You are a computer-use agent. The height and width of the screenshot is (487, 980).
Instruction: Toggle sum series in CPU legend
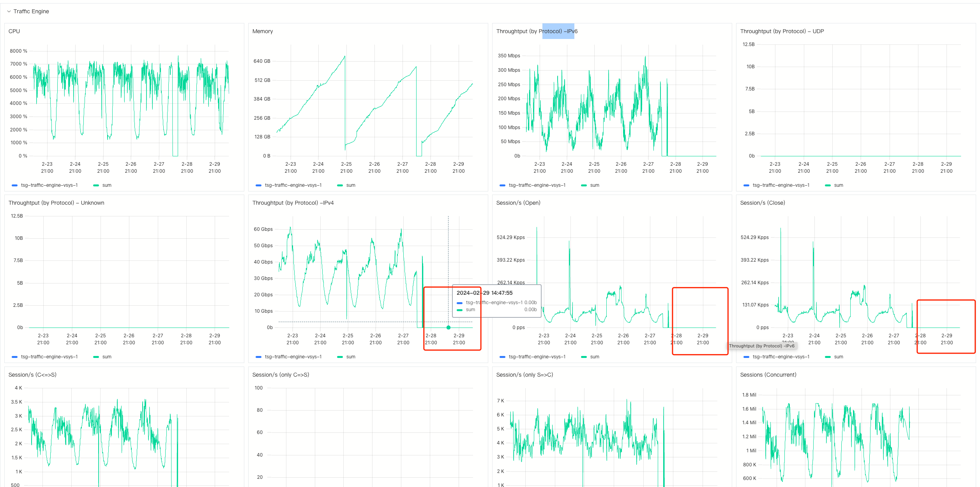(x=107, y=185)
